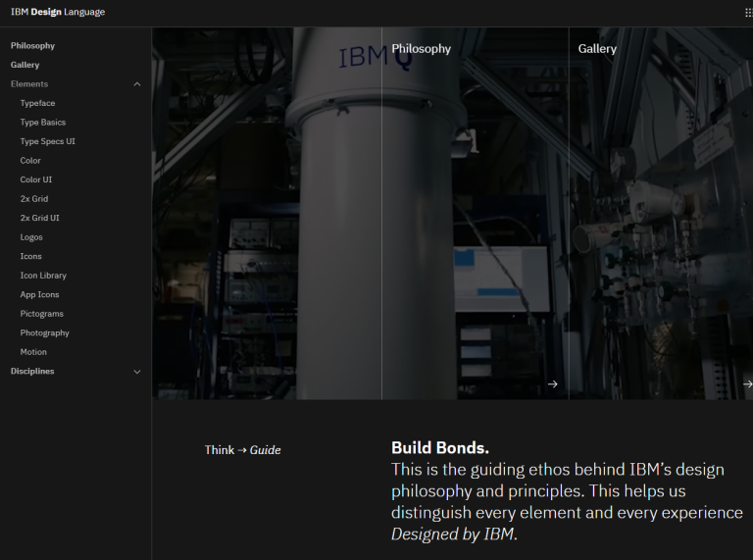
Task: Open the Philosophy hero card
Action: point(476,213)
